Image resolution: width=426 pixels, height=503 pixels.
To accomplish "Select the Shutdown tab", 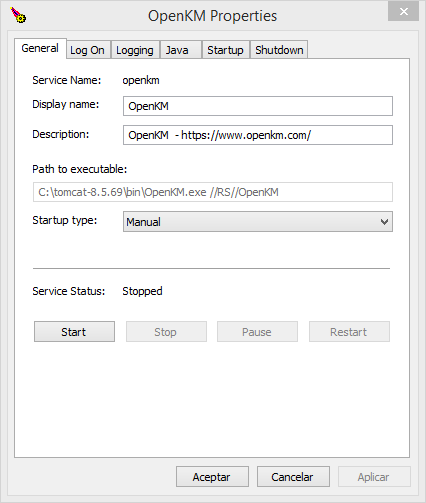I will pyautogui.click(x=279, y=50).
